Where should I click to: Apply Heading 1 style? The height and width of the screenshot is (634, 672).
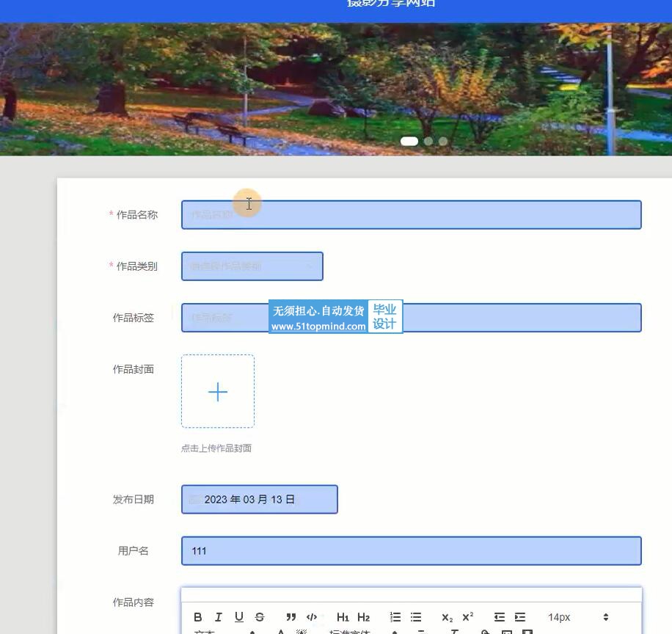point(343,617)
